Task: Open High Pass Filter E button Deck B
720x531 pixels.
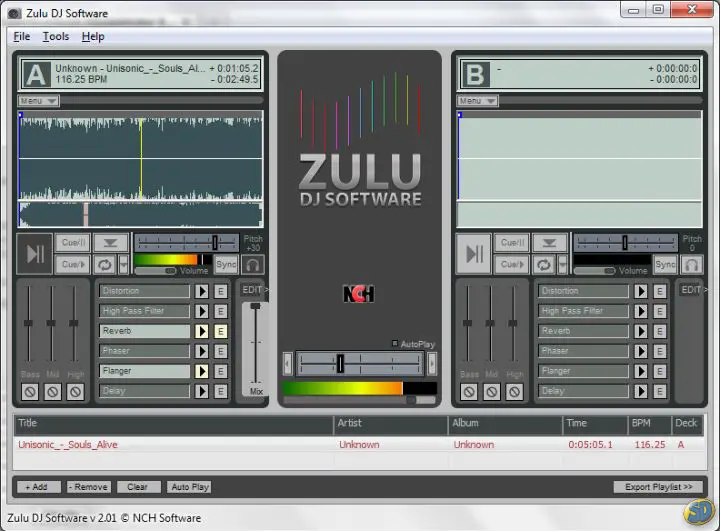Action: point(660,311)
